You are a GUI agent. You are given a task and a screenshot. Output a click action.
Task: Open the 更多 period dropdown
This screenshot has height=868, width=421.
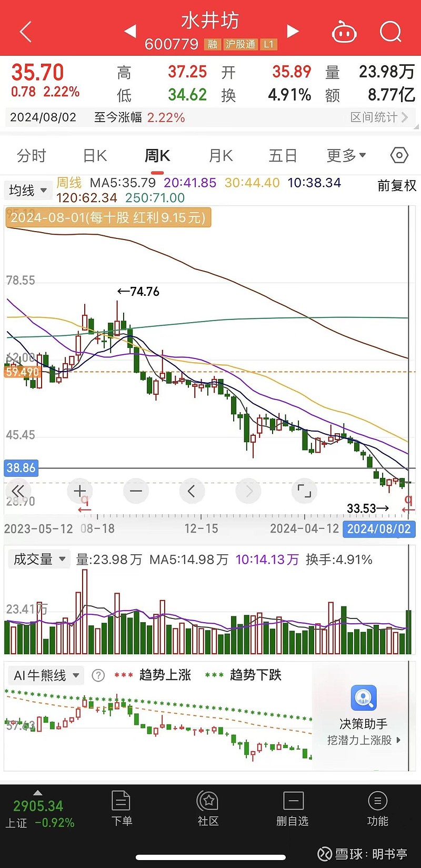346,155
